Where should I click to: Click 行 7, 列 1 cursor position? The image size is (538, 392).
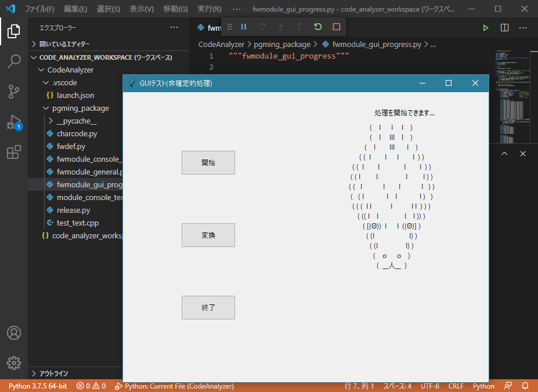[359, 386]
